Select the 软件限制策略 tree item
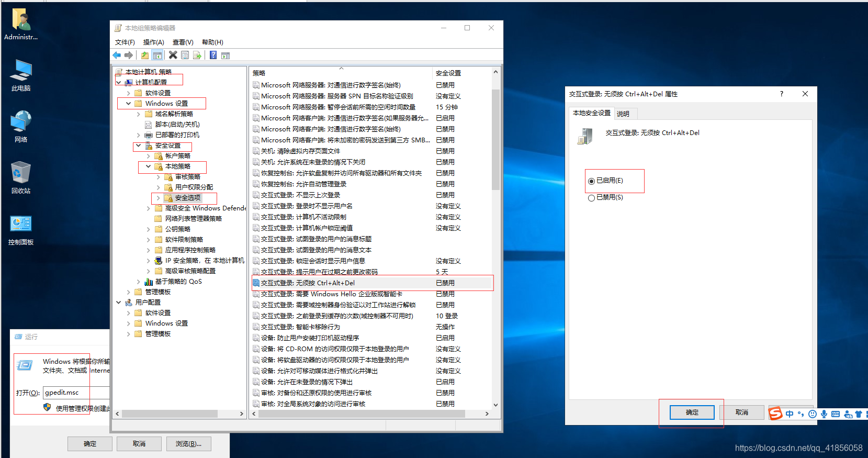Viewport: 868px width, 458px height. (184, 240)
